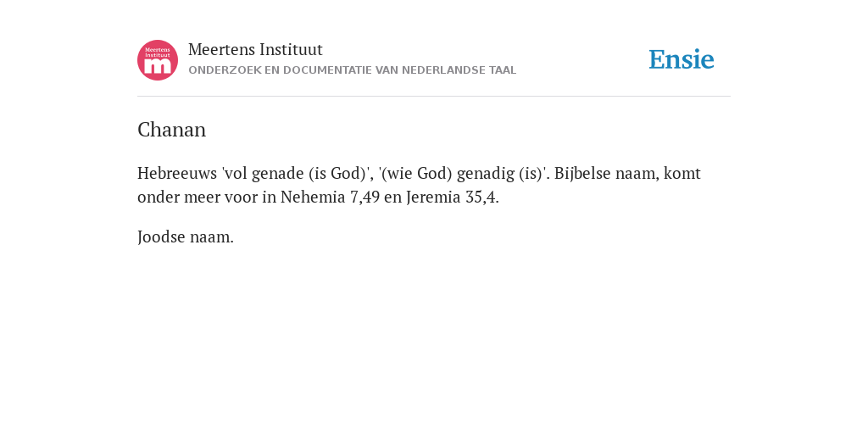Click the Nehemia 7,49 reference
This screenshot has height=434, width=868.
330,197
